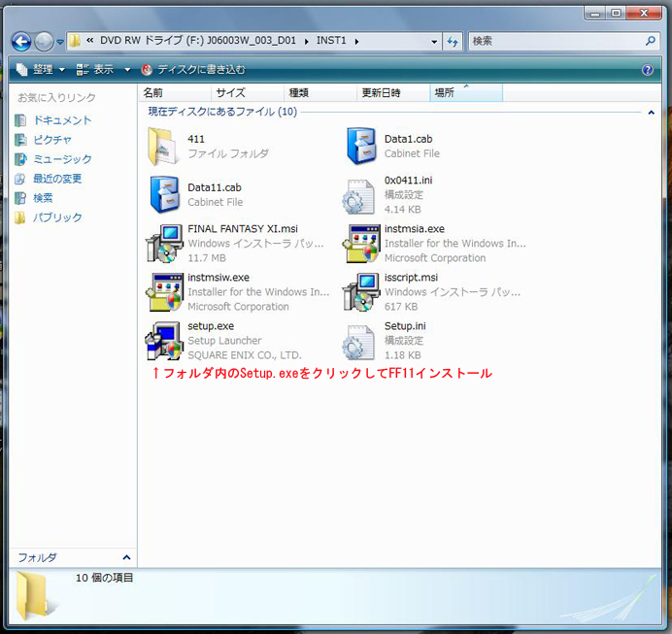The height and width of the screenshot is (634, 672).
Task: Open パブリック favorite link
Action: tap(57, 217)
